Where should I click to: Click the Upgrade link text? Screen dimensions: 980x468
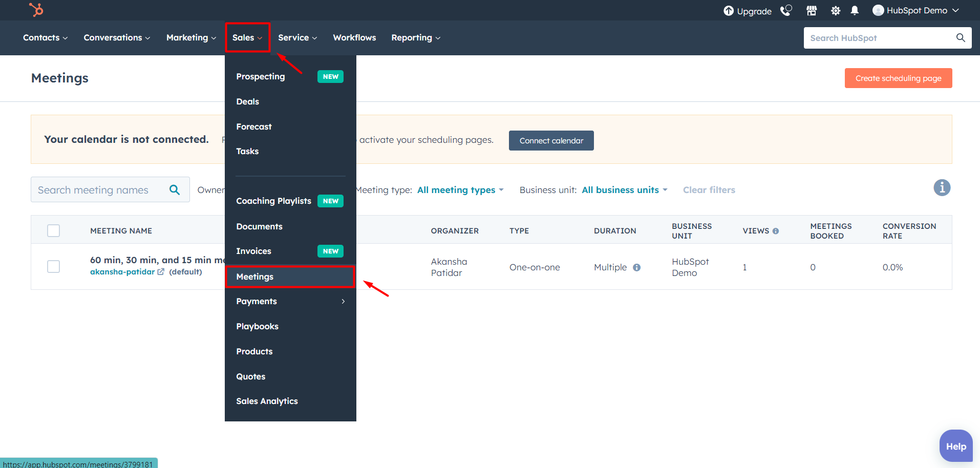tap(754, 11)
